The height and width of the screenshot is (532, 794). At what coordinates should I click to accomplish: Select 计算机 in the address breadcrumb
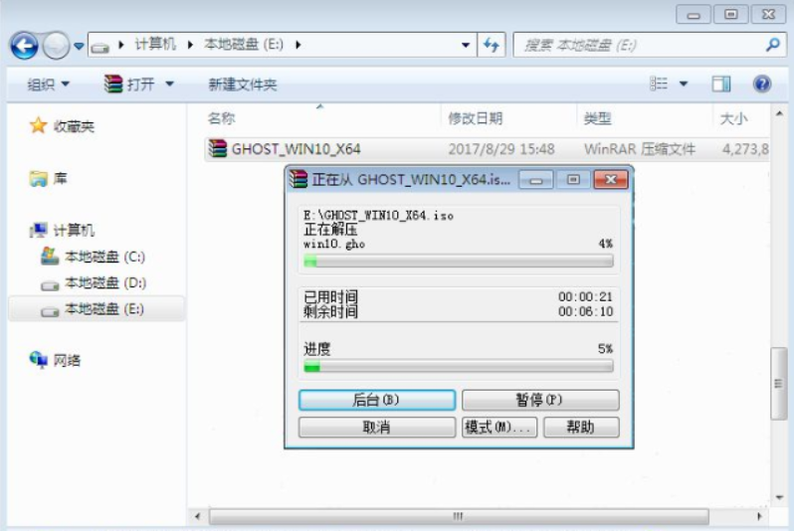tap(155, 45)
